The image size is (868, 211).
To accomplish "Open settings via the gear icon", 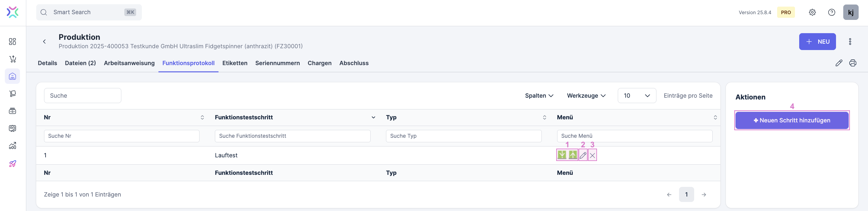I will click(x=812, y=12).
